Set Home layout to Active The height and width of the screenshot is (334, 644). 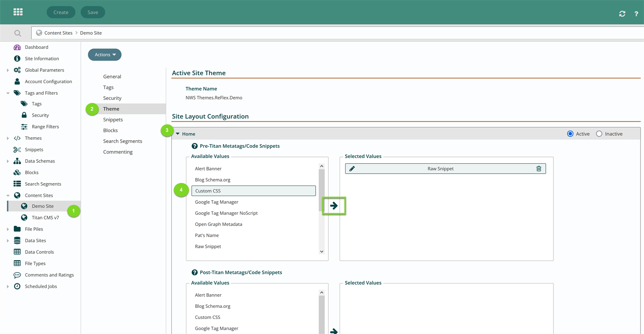coord(570,134)
